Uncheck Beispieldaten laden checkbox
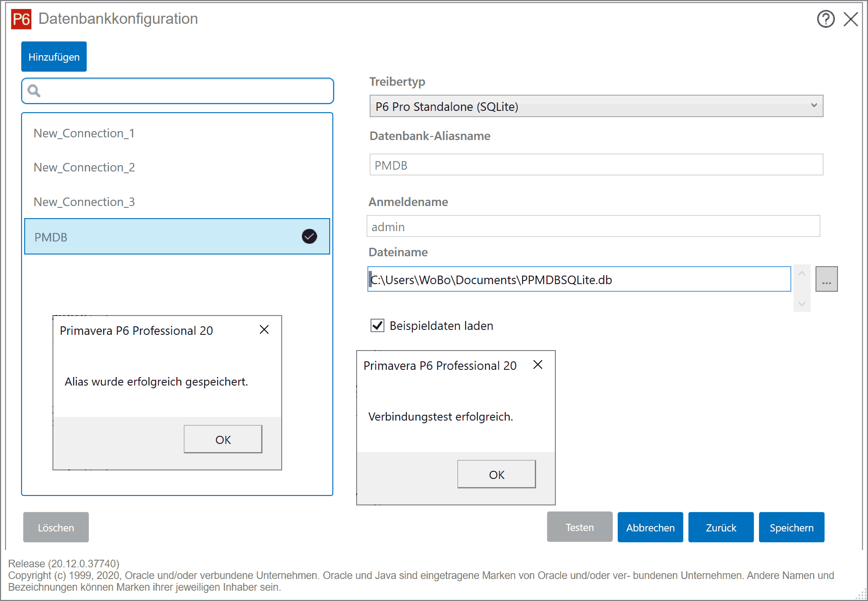Viewport: 868px width, 601px height. 377,325
